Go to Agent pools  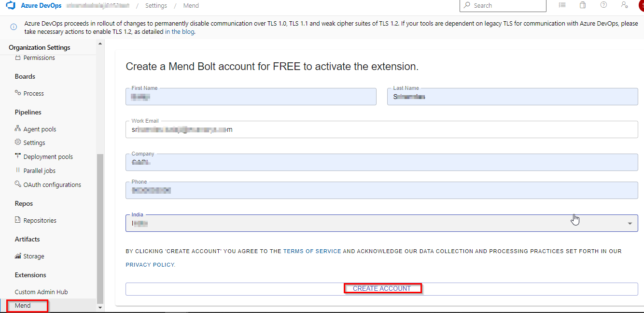click(40, 129)
